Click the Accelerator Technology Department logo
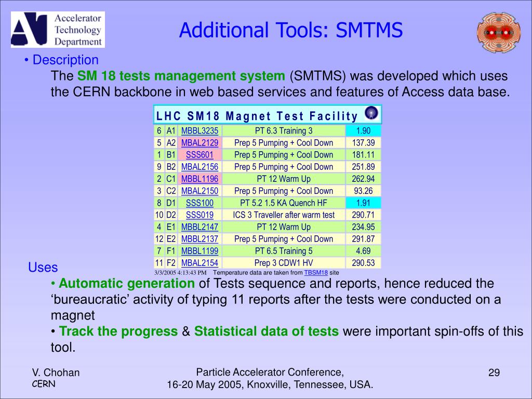 point(58,30)
